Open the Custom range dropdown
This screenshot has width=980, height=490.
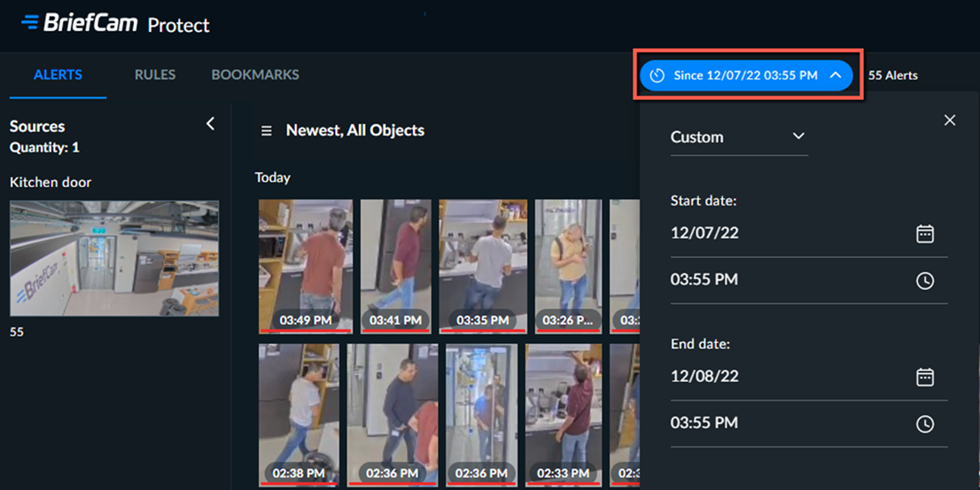739,136
